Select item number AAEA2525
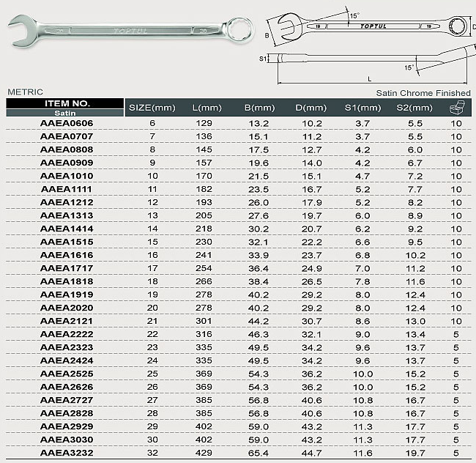The width and height of the screenshot is (476, 463). coord(67,374)
